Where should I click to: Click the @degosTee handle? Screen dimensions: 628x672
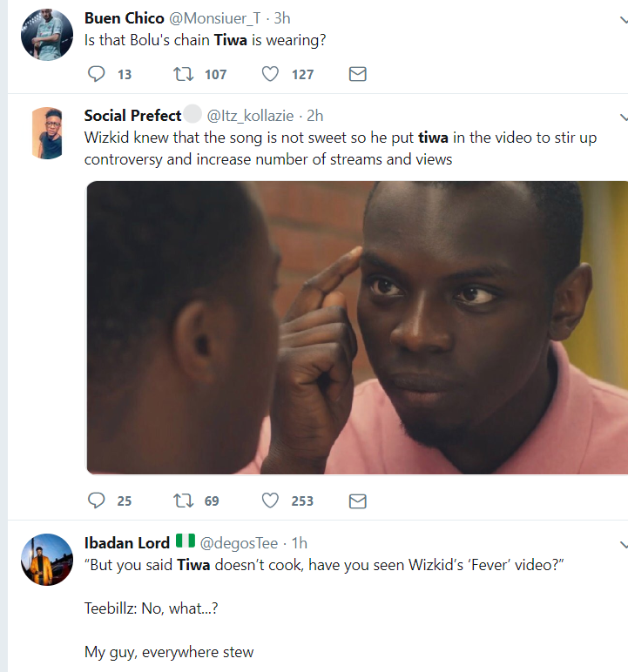240,543
